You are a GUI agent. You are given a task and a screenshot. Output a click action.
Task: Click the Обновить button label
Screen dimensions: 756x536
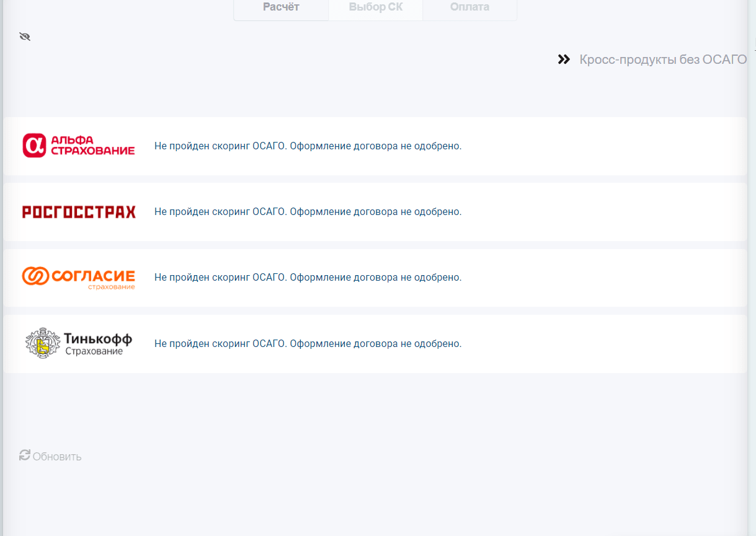tap(57, 457)
